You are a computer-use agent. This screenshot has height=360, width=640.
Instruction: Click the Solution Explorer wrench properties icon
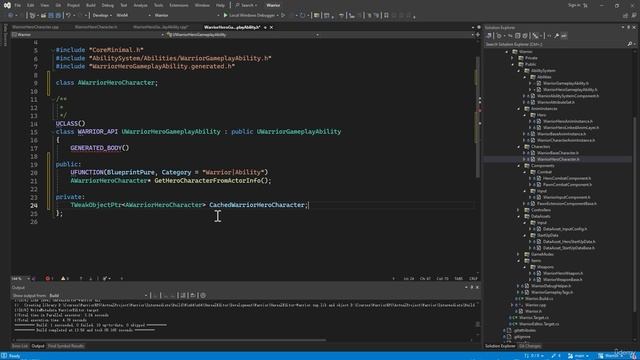pyautogui.click(x=556, y=36)
